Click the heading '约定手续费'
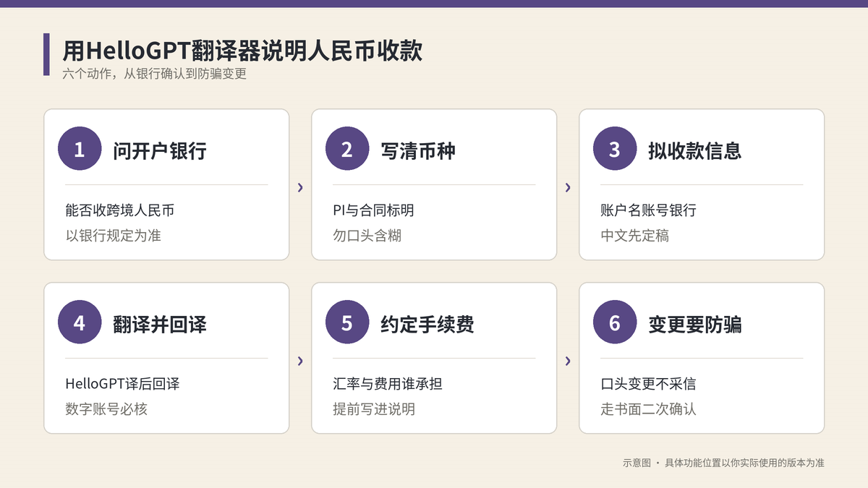The width and height of the screenshot is (868, 488). 427,324
